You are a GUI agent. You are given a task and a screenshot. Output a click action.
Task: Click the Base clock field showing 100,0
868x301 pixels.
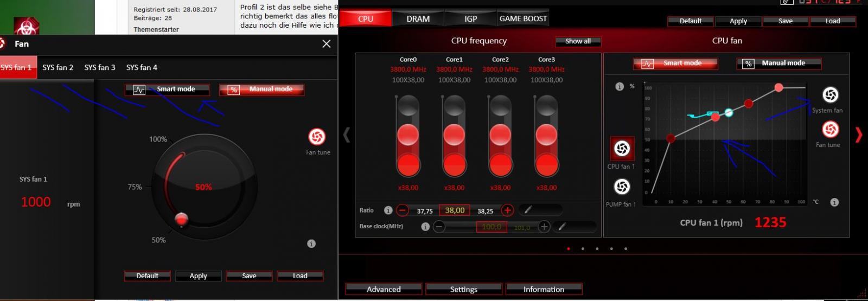point(492,227)
